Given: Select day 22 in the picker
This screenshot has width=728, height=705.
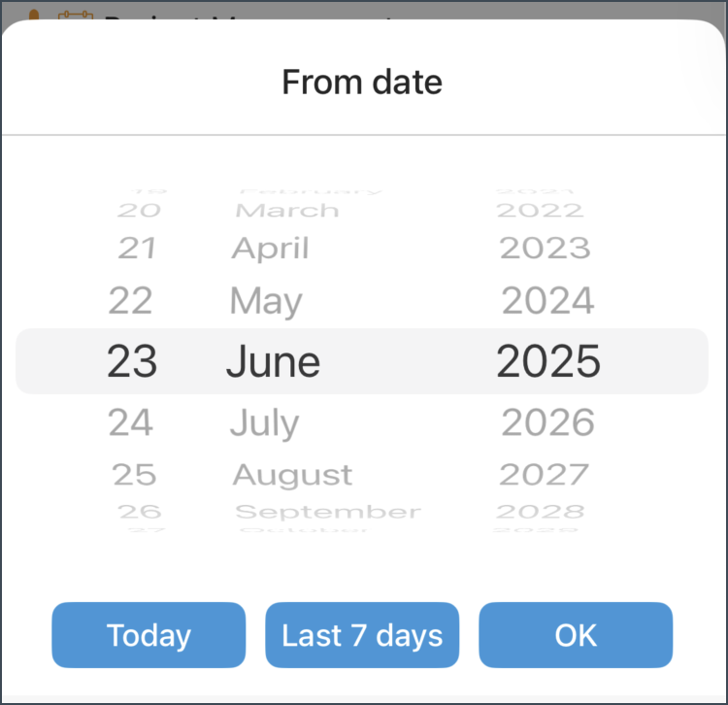Looking at the screenshot, I should [130, 300].
